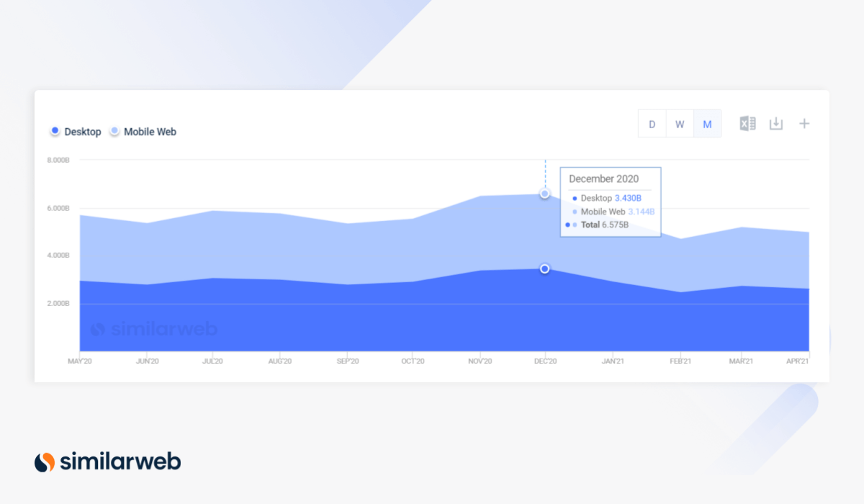Switch to Daily granularity
The height and width of the screenshot is (504, 864).
tap(652, 123)
